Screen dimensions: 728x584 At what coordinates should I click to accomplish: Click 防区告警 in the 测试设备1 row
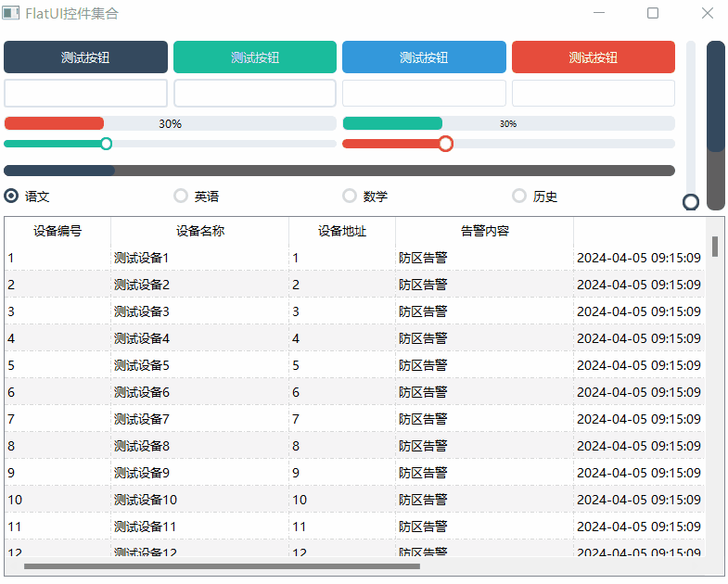(423, 258)
